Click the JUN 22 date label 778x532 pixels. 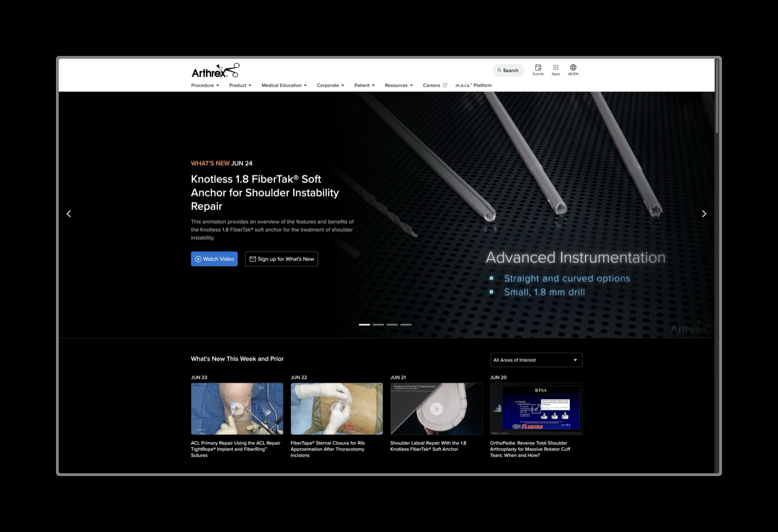click(x=299, y=377)
